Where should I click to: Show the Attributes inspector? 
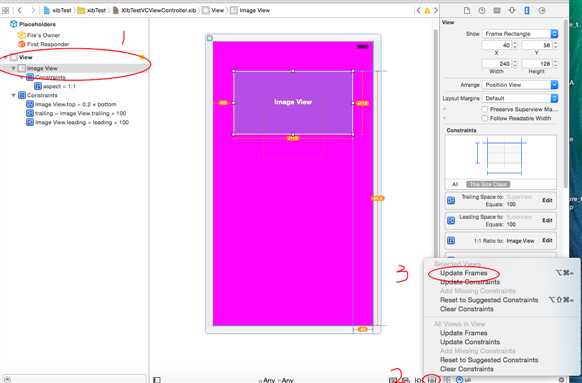512,10
